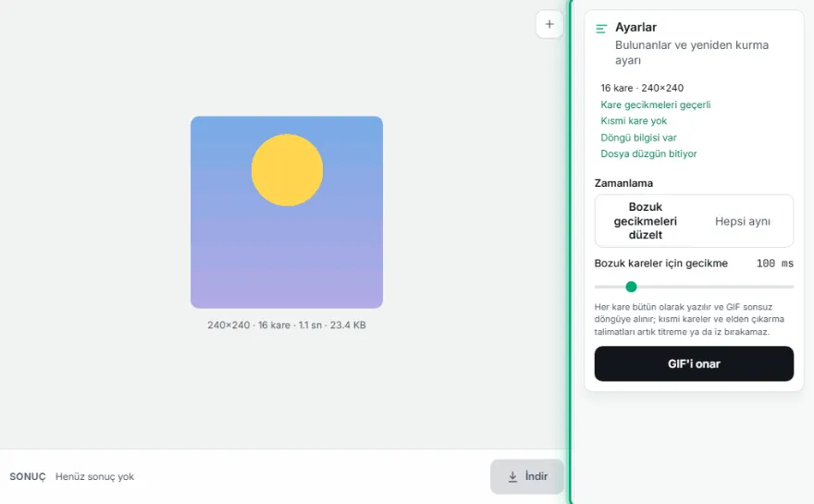
Task: Click the İndir download button
Action: pyautogui.click(x=527, y=476)
